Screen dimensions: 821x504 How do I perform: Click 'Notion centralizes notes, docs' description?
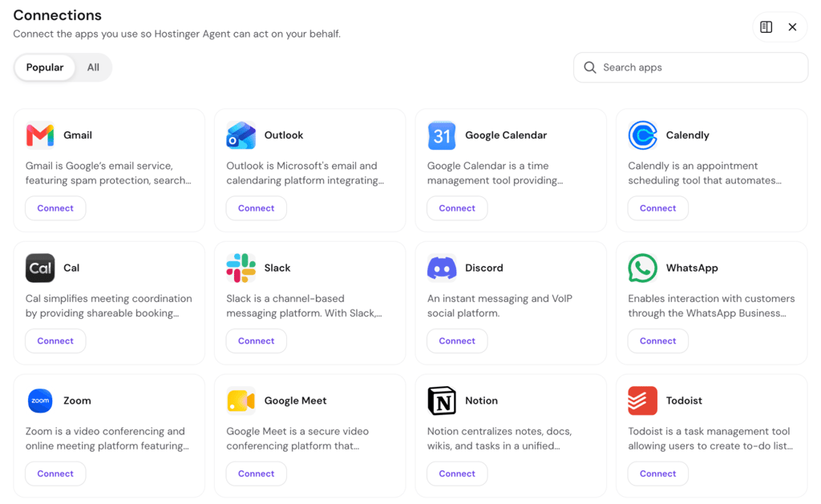[499, 438]
